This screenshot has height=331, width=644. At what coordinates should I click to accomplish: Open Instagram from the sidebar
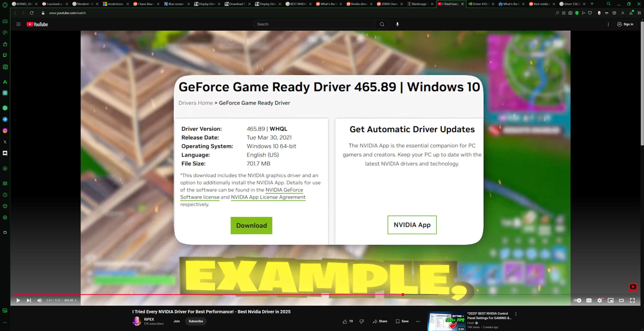[x=5, y=130]
